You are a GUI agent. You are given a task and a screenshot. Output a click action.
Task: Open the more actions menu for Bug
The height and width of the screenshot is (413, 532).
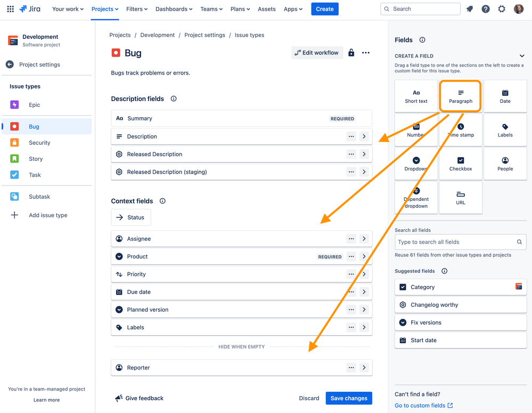365,53
